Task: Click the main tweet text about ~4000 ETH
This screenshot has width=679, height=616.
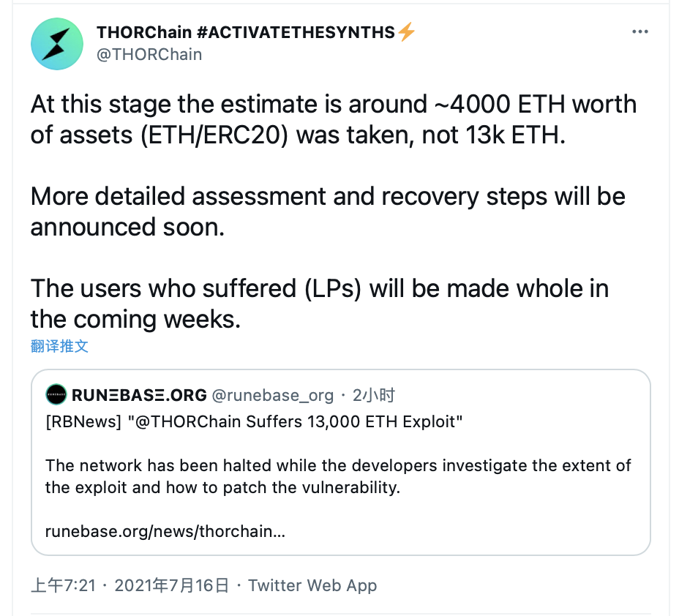Action: pyautogui.click(x=334, y=119)
